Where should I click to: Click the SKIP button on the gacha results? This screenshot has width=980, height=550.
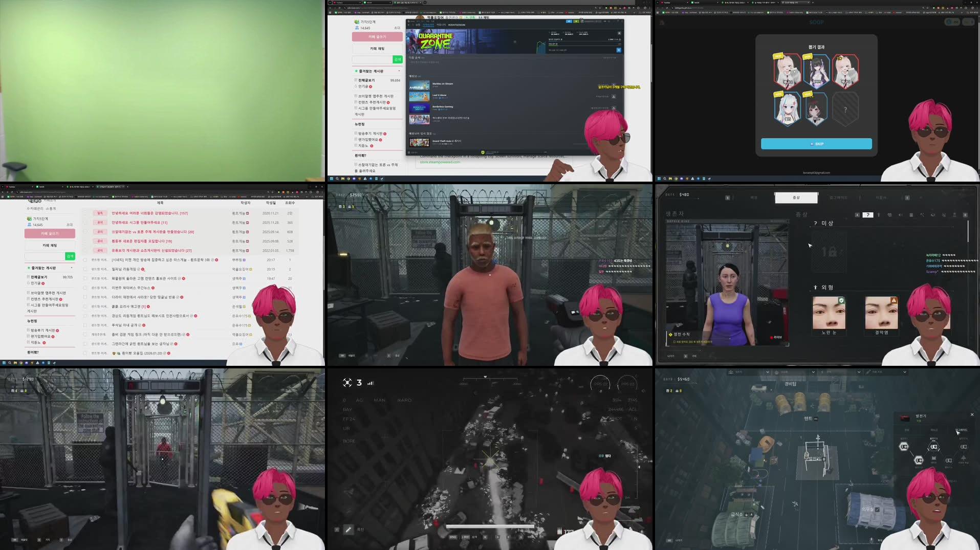click(816, 144)
